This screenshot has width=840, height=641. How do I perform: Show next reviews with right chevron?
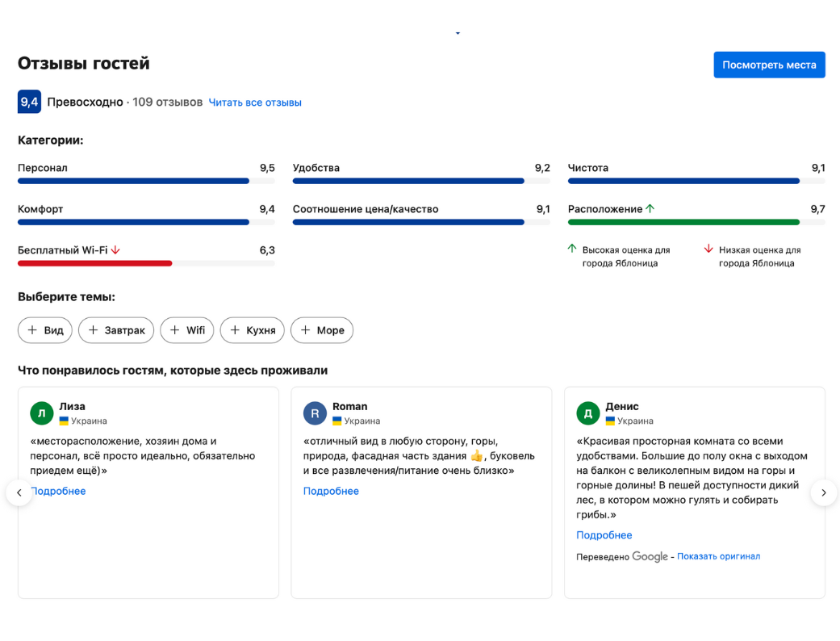pos(823,492)
